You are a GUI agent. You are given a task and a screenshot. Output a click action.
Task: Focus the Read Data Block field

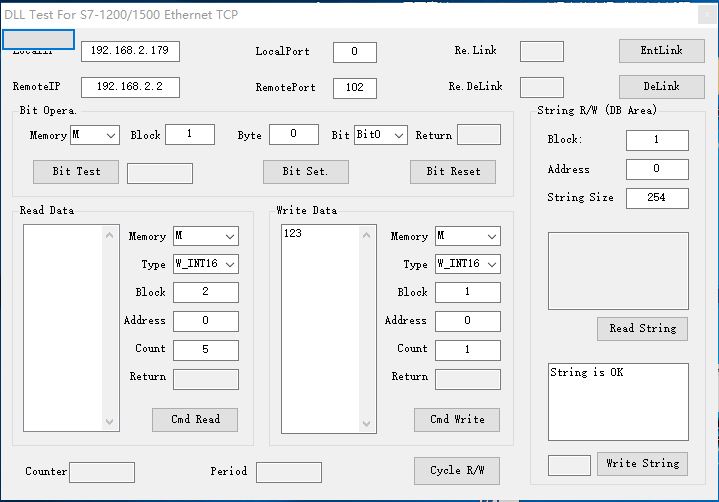click(205, 292)
